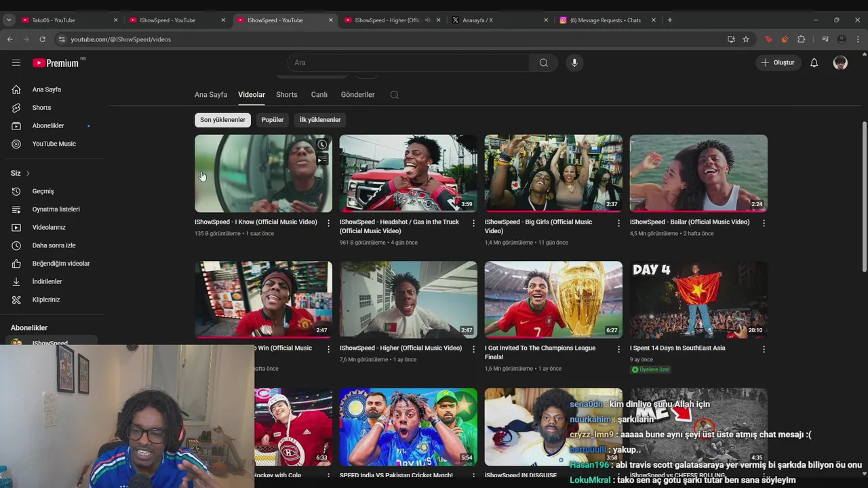
Task: Open options menu for Big Girls video
Action: (618, 223)
